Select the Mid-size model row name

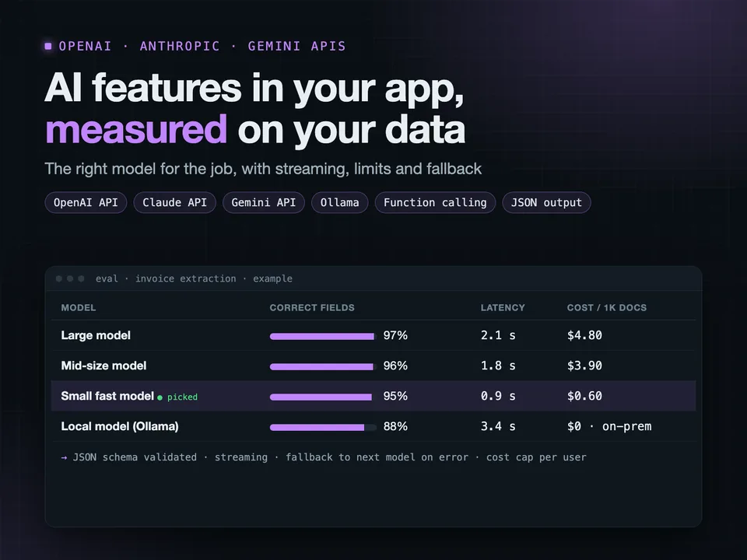[103, 366]
